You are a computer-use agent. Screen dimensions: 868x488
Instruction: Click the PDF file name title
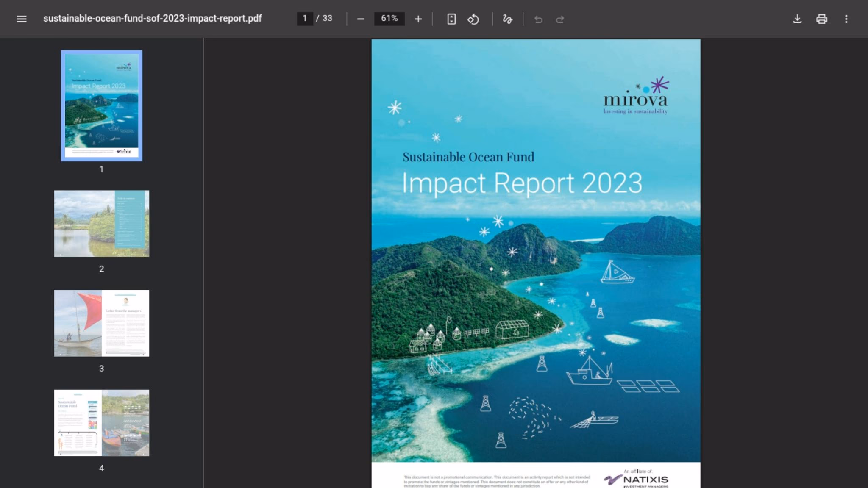tap(153, 19)
